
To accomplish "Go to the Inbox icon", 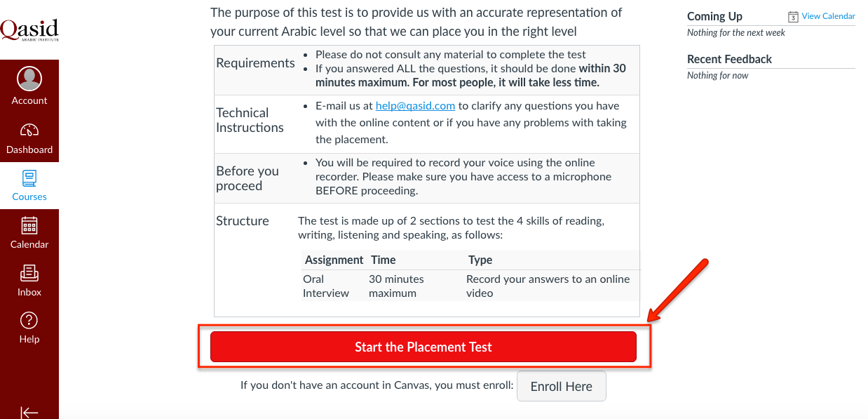I will pos(29,272).
